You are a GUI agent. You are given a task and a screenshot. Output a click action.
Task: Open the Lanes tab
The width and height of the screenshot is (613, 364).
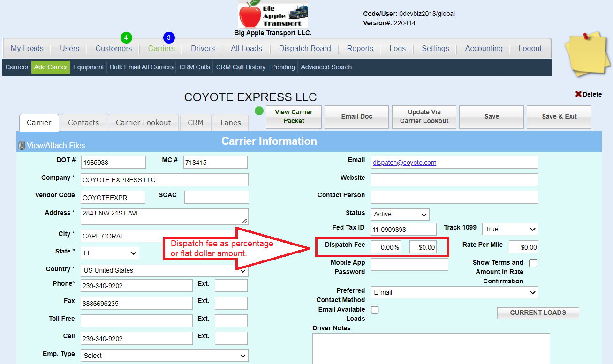tap(231, 123)
